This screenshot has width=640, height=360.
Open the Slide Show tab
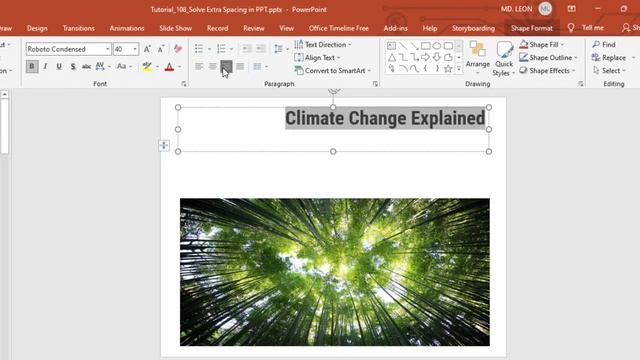tap(176, 28)
